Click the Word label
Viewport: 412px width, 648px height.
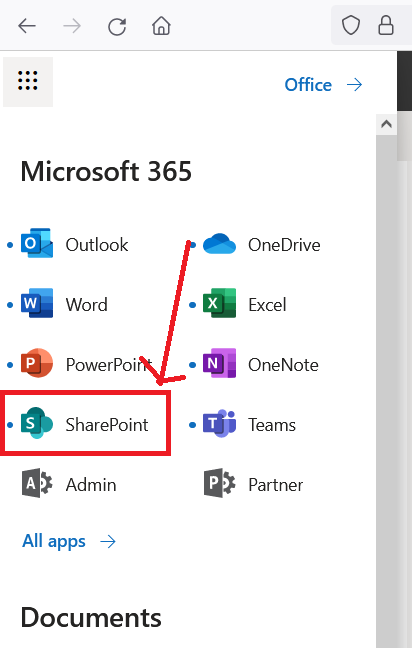(x=86, y=305)
